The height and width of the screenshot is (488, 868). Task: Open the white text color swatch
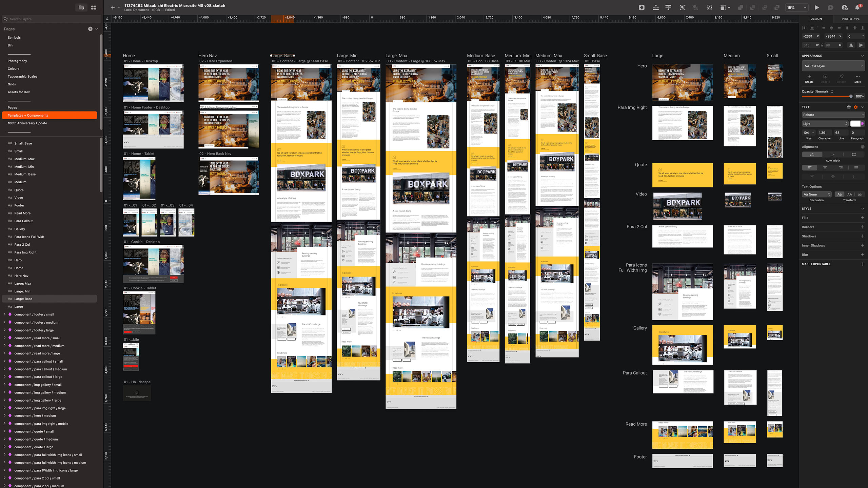point(855,124)
